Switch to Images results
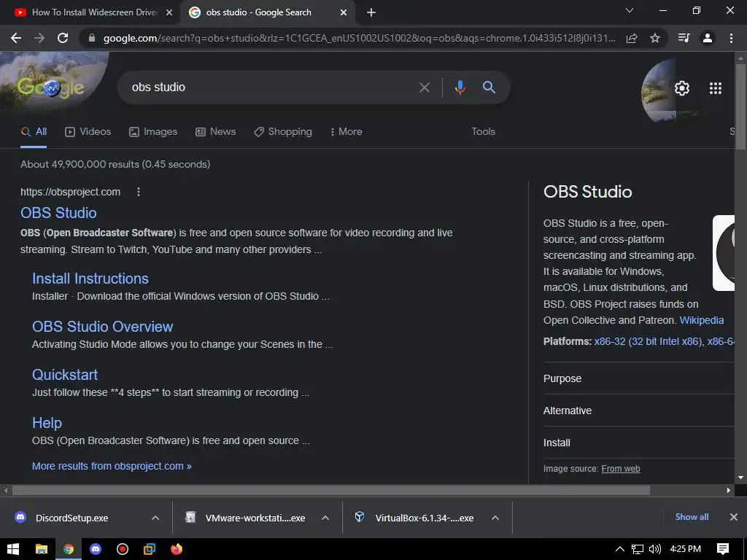Viewport: 747px width, 560px height. click(153, 132)
